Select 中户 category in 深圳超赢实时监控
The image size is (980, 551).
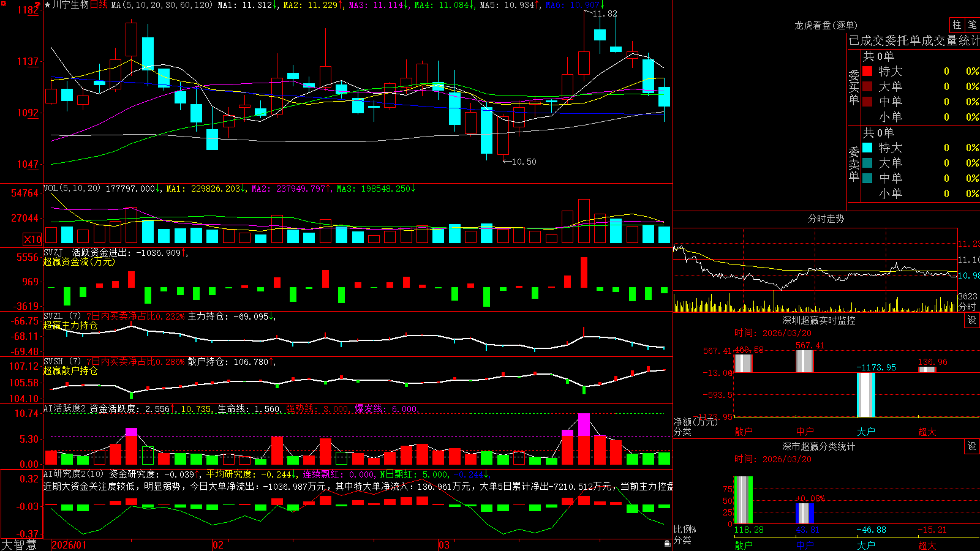(805, 432)
